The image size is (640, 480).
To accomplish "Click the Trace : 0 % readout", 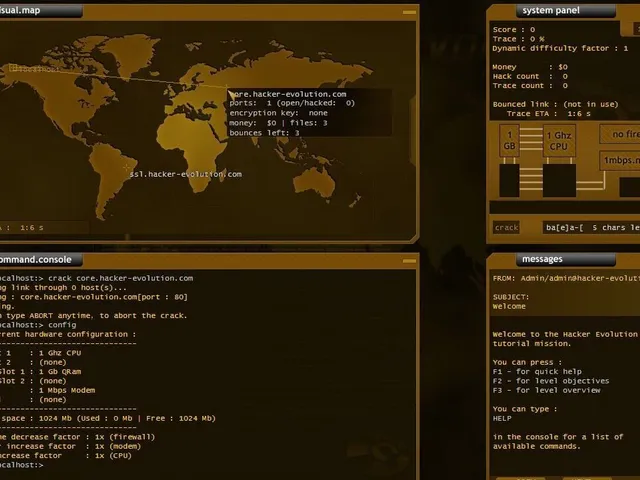I will 518,39.
